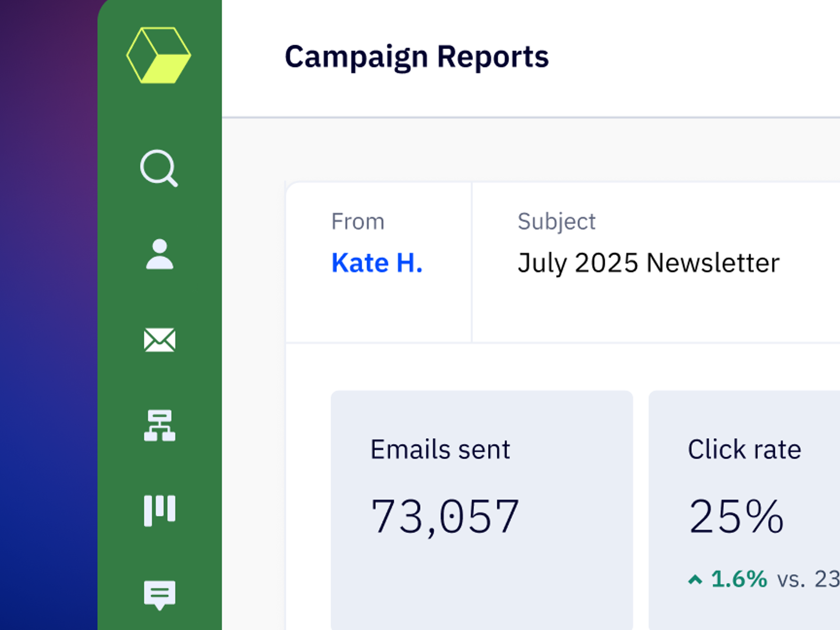840x630 pixels.
Task: Open Automations flowchart icon in sidebar
Action: coord(160,425)
